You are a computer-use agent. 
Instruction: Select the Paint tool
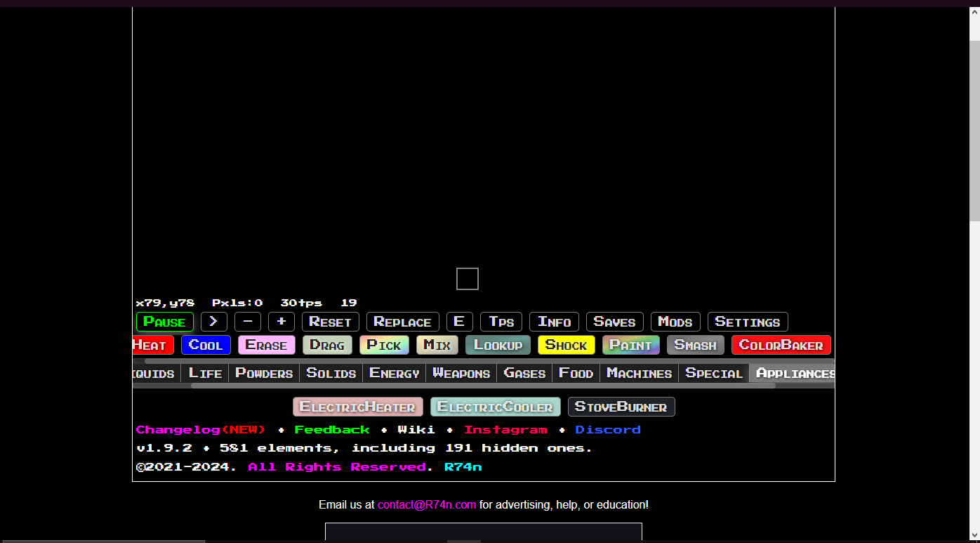point(631,345)
